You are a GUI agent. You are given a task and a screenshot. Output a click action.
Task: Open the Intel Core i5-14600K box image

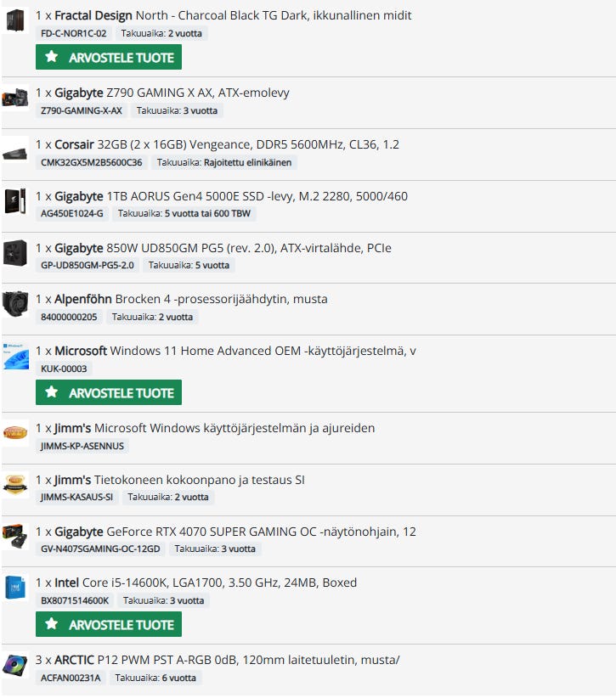[15, 588]
